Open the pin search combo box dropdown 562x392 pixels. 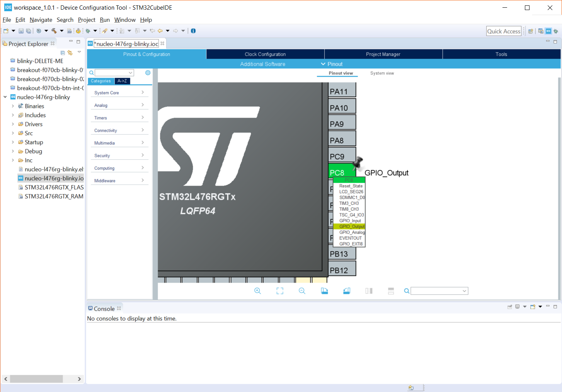[465, 291]
